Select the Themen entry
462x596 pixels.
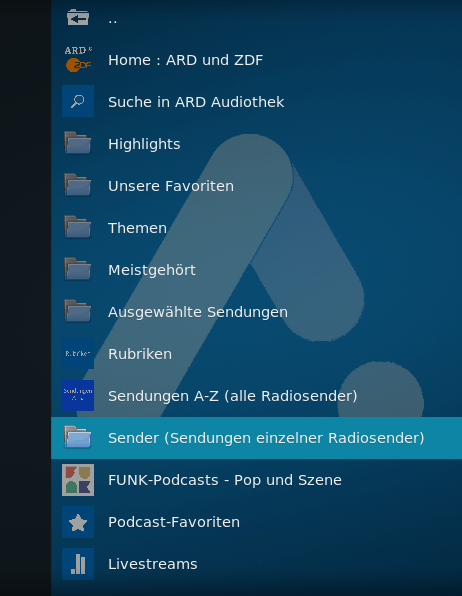(x=256, y=228)
